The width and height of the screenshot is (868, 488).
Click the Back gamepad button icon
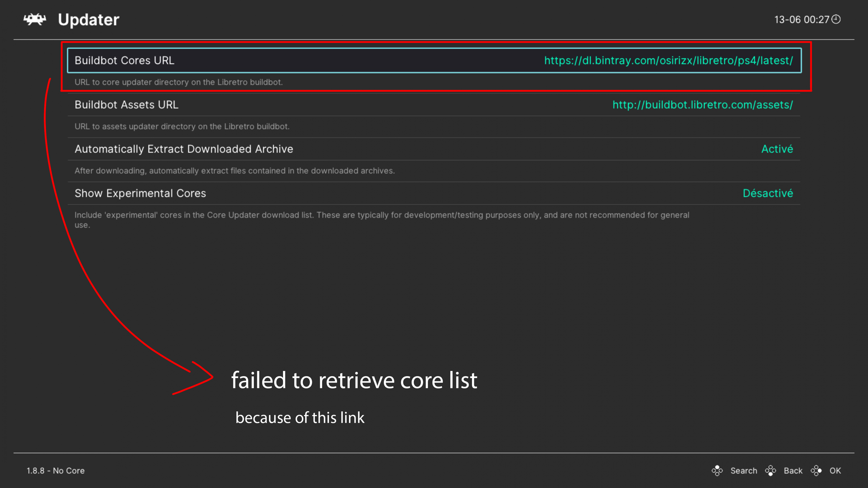771,470
